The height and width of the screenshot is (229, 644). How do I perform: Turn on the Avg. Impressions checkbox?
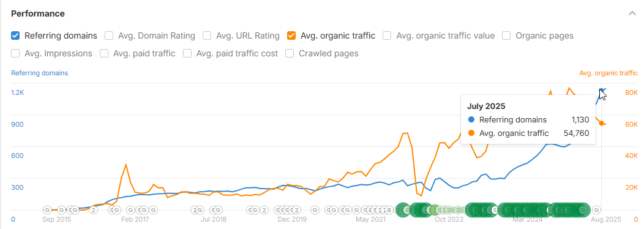coord(15,53)
